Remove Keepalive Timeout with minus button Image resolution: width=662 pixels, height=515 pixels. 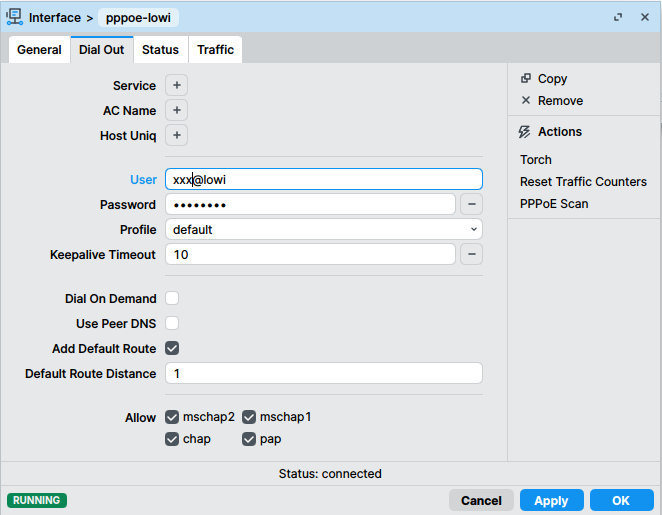click(x=472, y=254)
